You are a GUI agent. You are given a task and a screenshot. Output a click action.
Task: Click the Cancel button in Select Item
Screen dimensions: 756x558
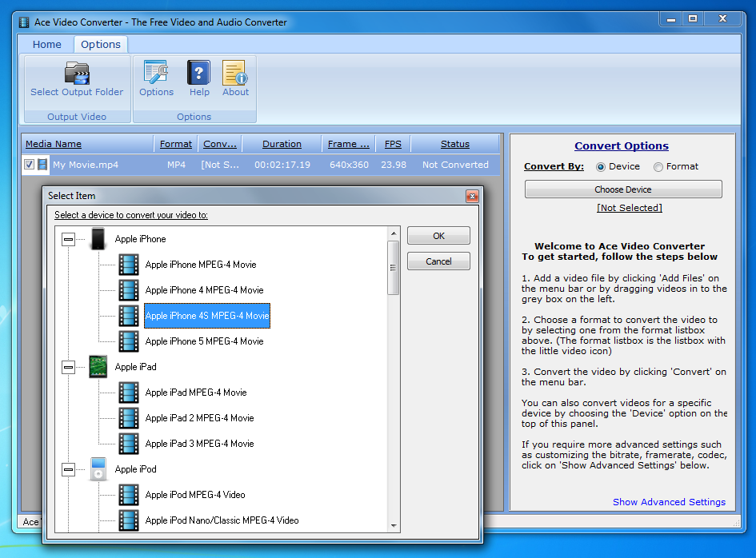point(438,261)
